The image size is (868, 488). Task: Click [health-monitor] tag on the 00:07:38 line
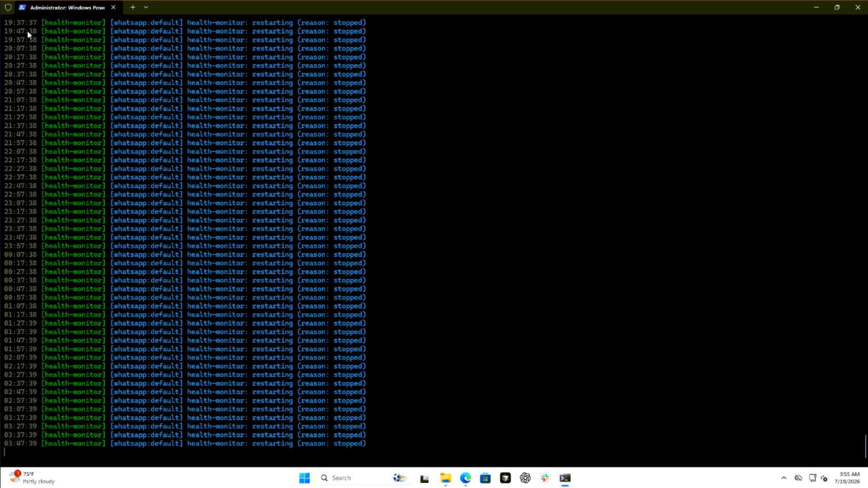pyautogui.click(x=74, y=255)
